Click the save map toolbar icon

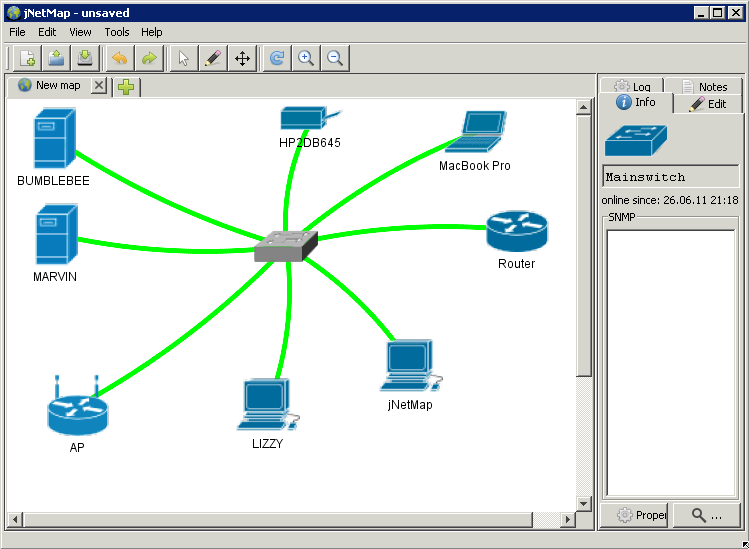85,59
